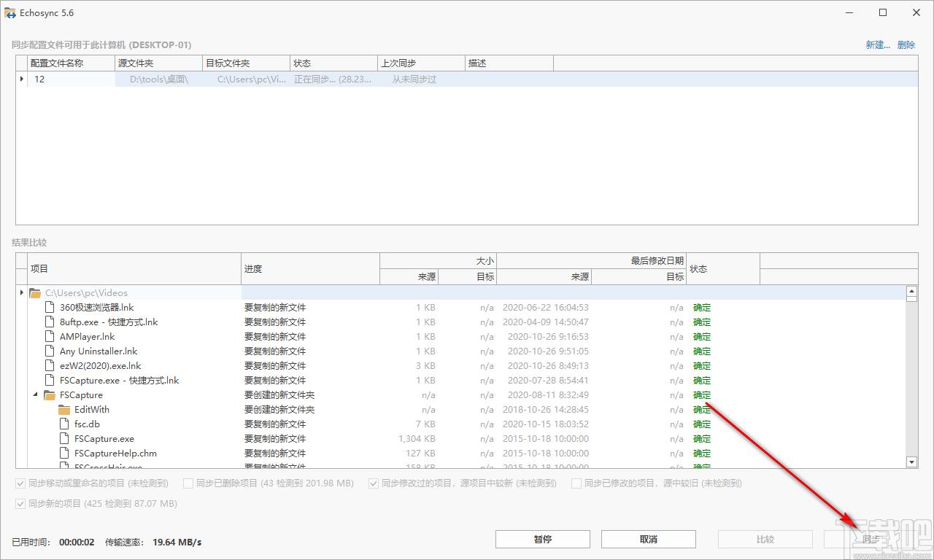Click the 比较 button
The height and width of the screenshot is (560, 934).
click(x=765, y=540)
